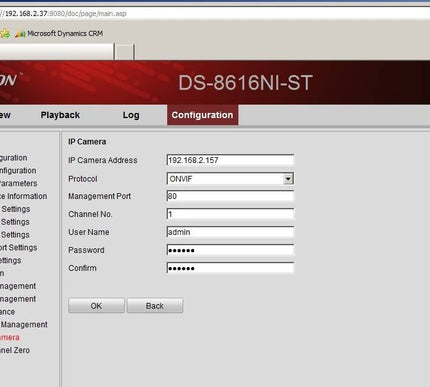430x387 pixels.
Task: Switch to the Log tab
Action: pyautogui.click(x=131, y=115)
